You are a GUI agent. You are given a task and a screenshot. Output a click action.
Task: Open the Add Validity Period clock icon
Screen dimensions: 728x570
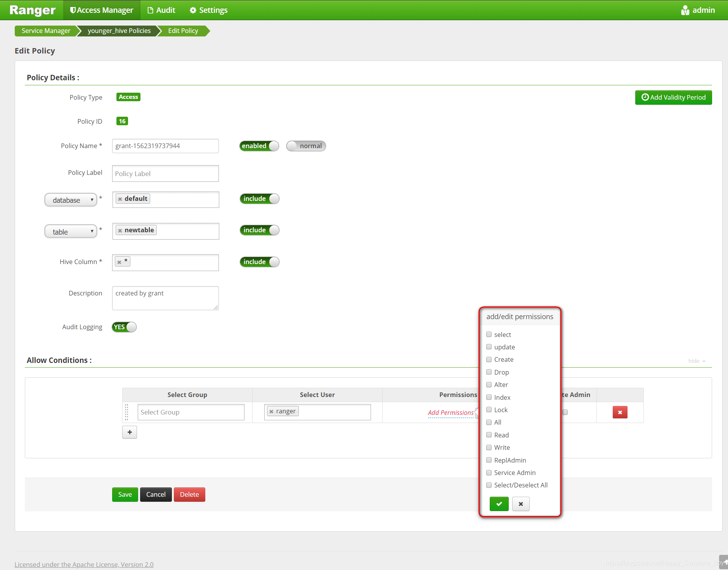coord(645,97)
